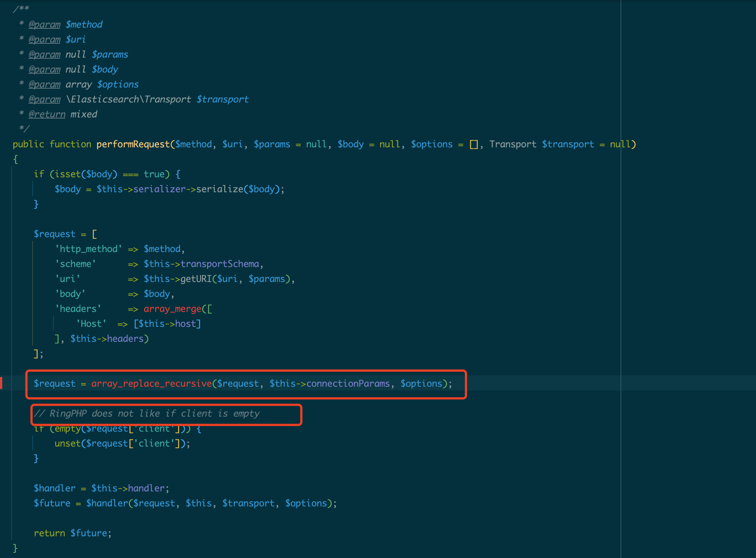The height and width of the screenshot is (558, 756).
Task: Click getURI($uri, $params) call
Action: (x=235, y=279)
